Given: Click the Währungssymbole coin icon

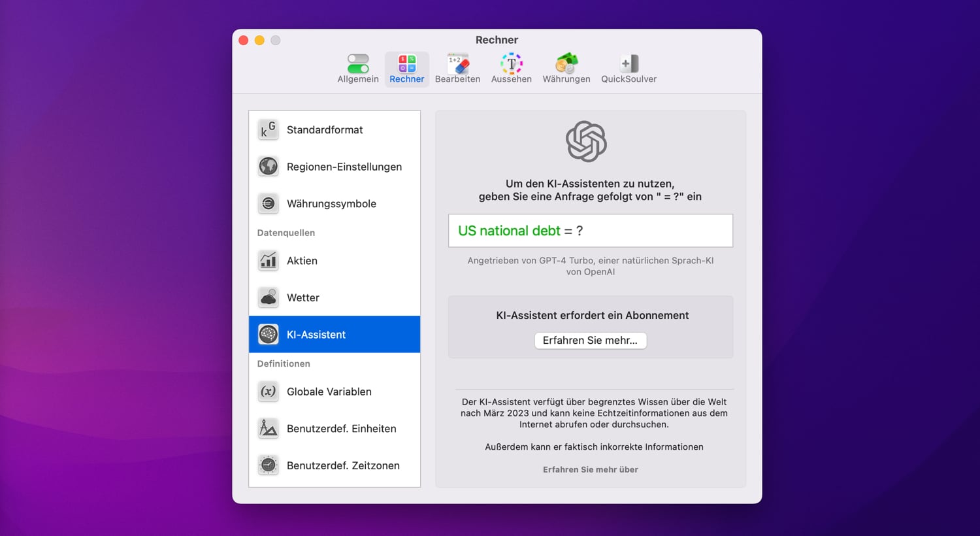Looking at the screenshot, I should click(x=268, y=203).
